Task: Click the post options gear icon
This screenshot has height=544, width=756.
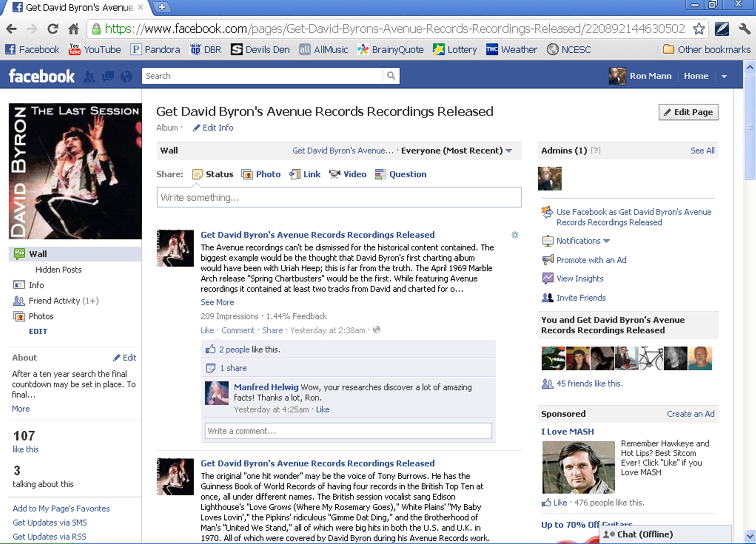Action: tap(515, 235)
